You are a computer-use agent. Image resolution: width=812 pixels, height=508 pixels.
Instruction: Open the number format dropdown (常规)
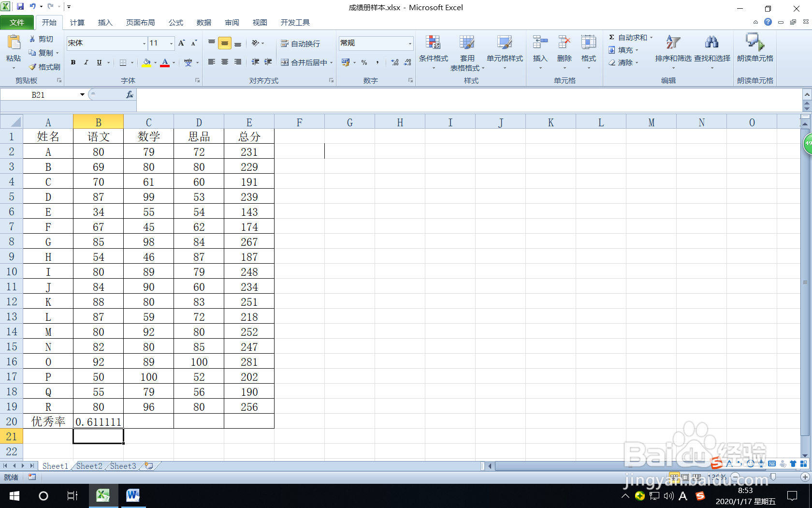pos(410,44)
